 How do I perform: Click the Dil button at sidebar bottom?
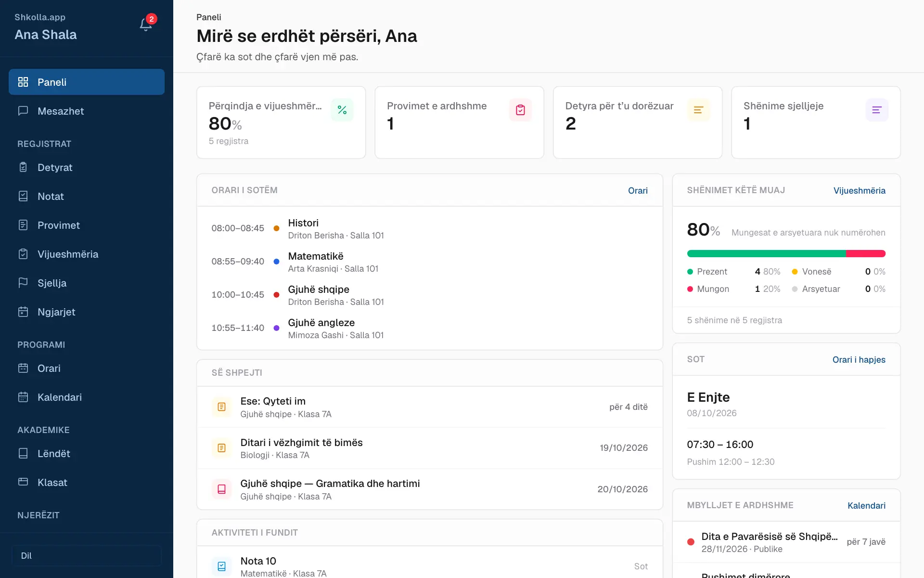click(x=87, y=555)
